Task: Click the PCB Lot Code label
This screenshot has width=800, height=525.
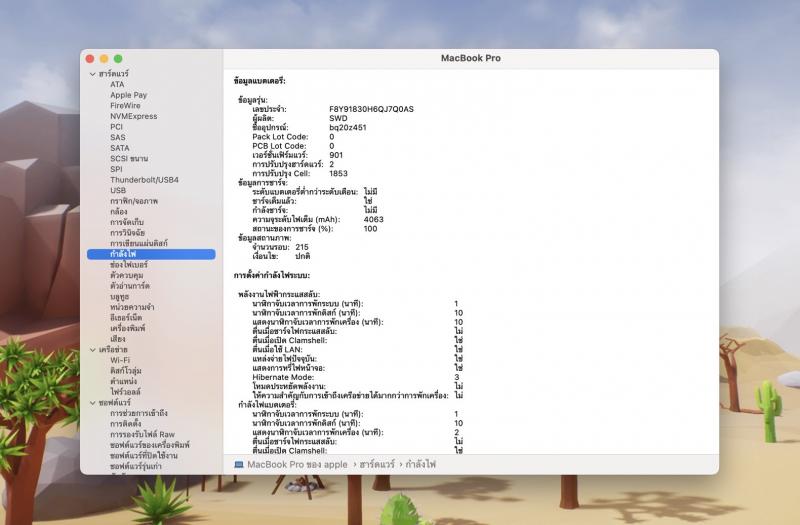Action: (x=279, y=146)
